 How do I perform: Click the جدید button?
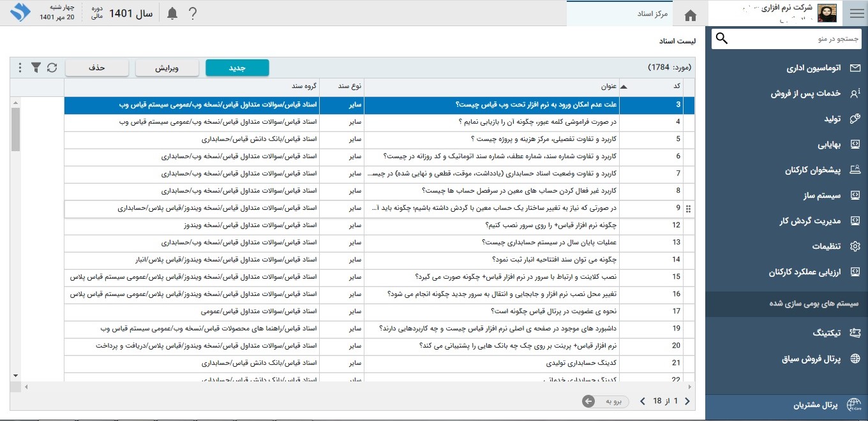237,68
